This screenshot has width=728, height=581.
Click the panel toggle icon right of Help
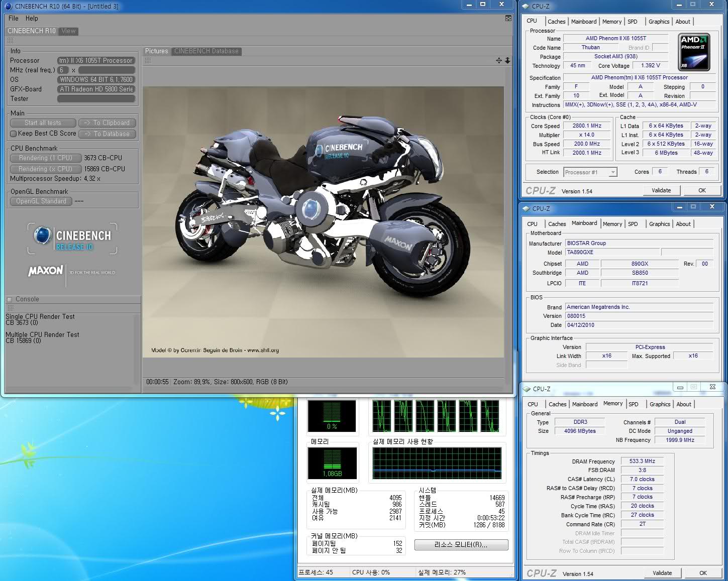click(508, 18)
